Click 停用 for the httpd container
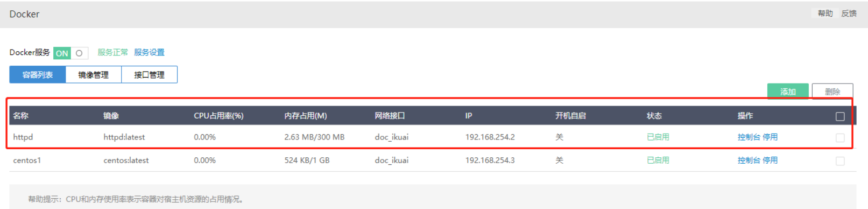This screenshot has height=209, width=868. [770, 137]
